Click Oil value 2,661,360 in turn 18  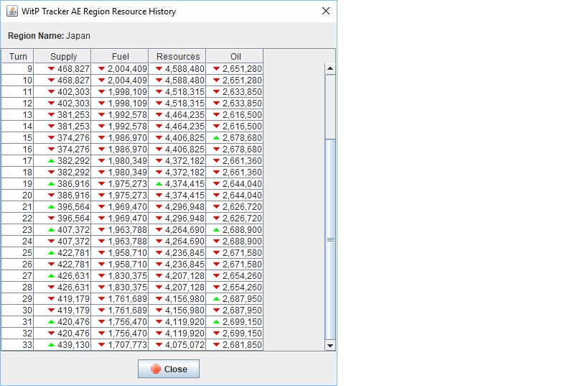pos(242,173)
